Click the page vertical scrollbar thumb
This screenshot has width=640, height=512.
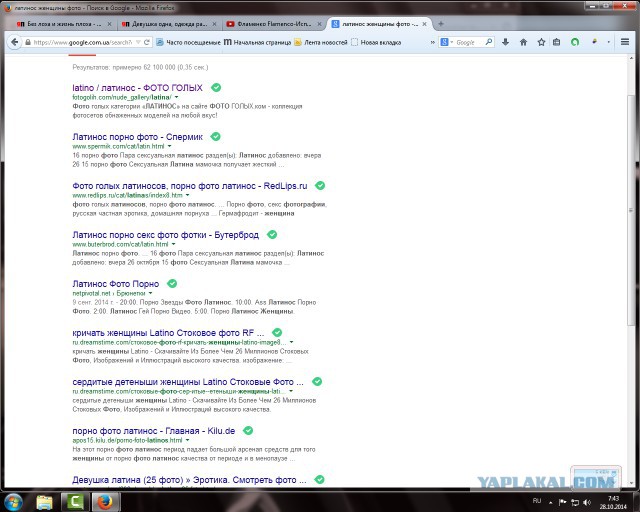click(x=632, y=210)
